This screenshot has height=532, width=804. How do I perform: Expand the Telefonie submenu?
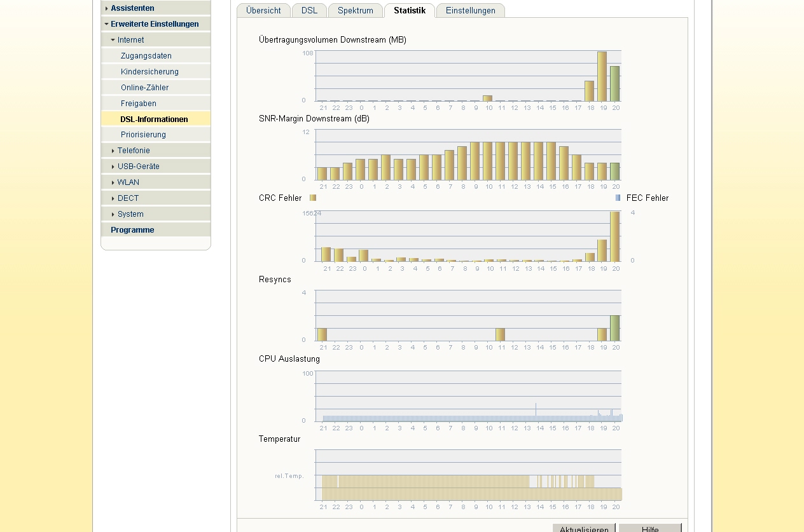[x=134, y=151]
